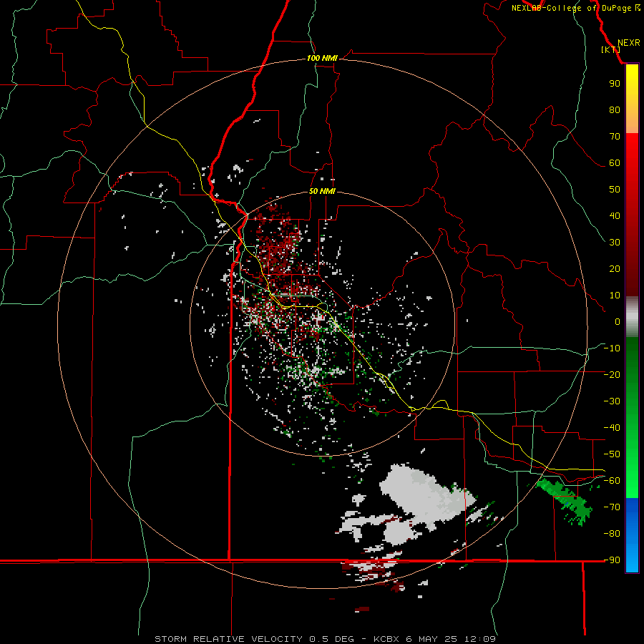Select the positive 90 scale value
The height and width of the screenshot is (644, 644).
pos(615,84)
